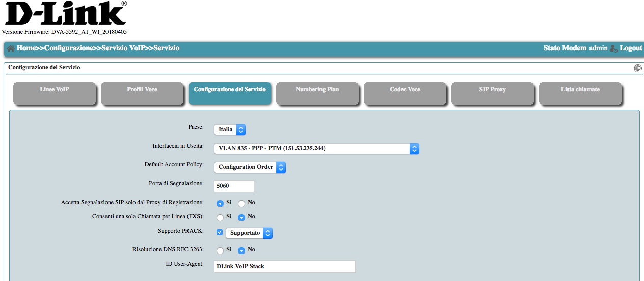Image resolution: width=644 pixels, height=281 pixels.
Task: Go to the SIP Proxy tab
Action: tap(493, 93)
